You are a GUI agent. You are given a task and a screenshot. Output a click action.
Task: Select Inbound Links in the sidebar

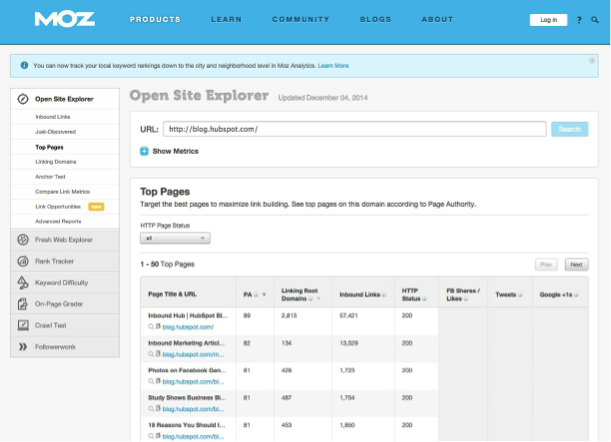coord(53,117)
